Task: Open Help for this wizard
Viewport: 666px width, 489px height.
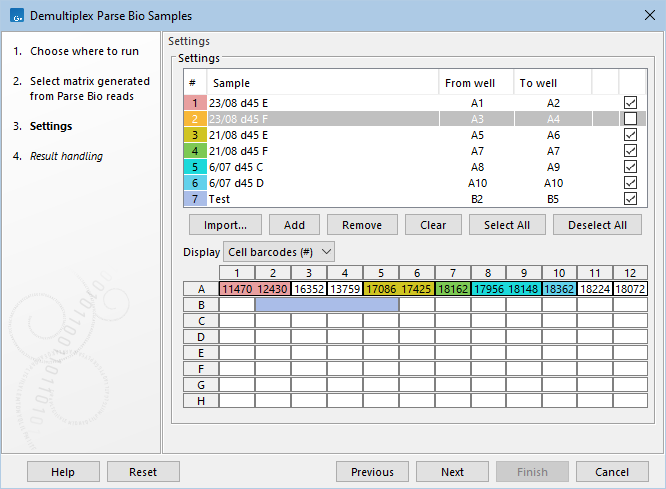Action: pyautogui.click(x=63, y=472)
